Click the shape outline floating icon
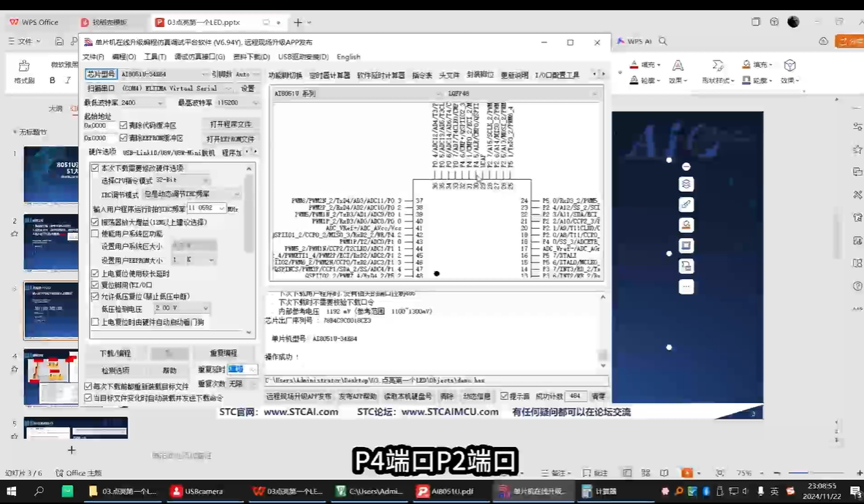This screenshot has width=864, height=504. (x=686, y=245)
